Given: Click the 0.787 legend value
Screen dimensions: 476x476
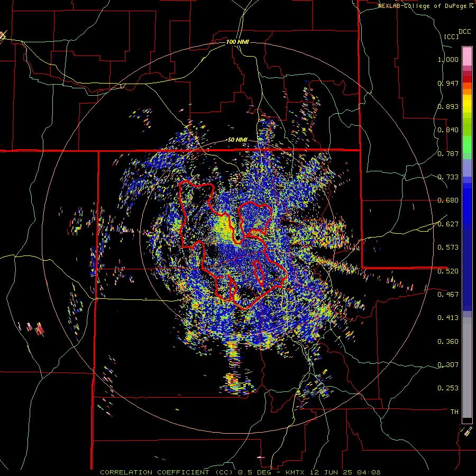Looking at the screenshot, I should [x=448, y=153].
